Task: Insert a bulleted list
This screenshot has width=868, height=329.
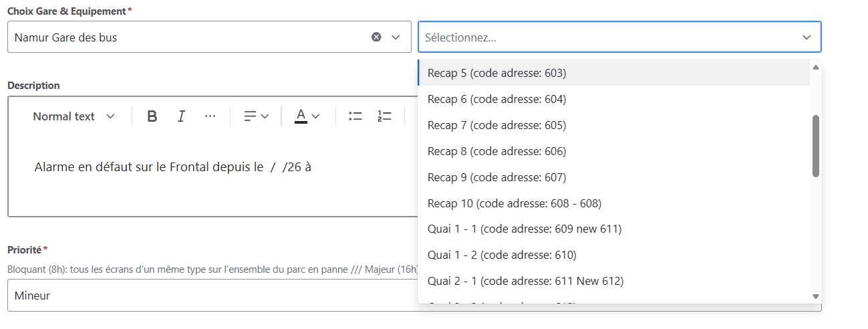Action: (x=355, y=116)
